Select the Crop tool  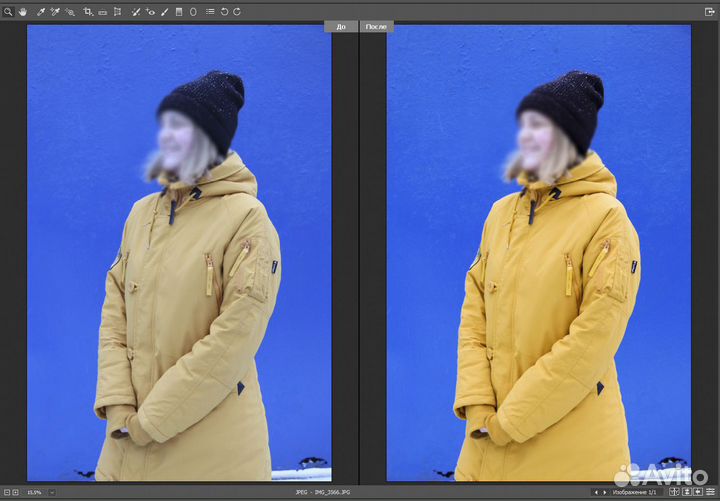point(88,12)
